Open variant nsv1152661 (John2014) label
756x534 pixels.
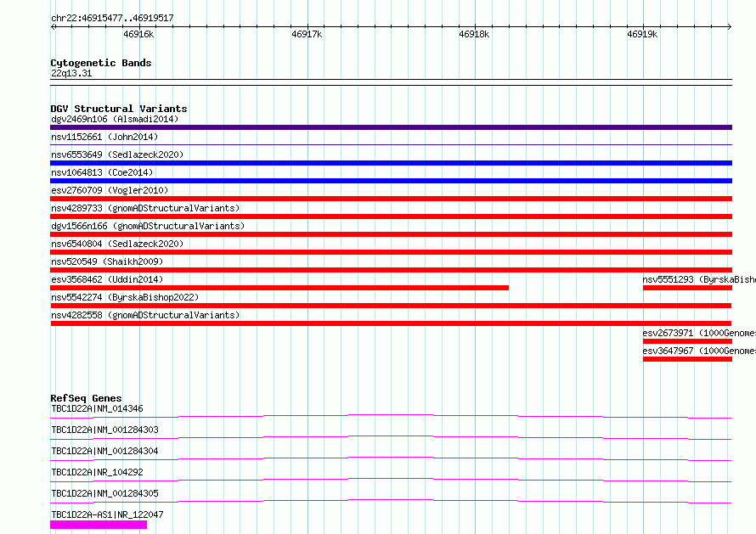point(104,137)
